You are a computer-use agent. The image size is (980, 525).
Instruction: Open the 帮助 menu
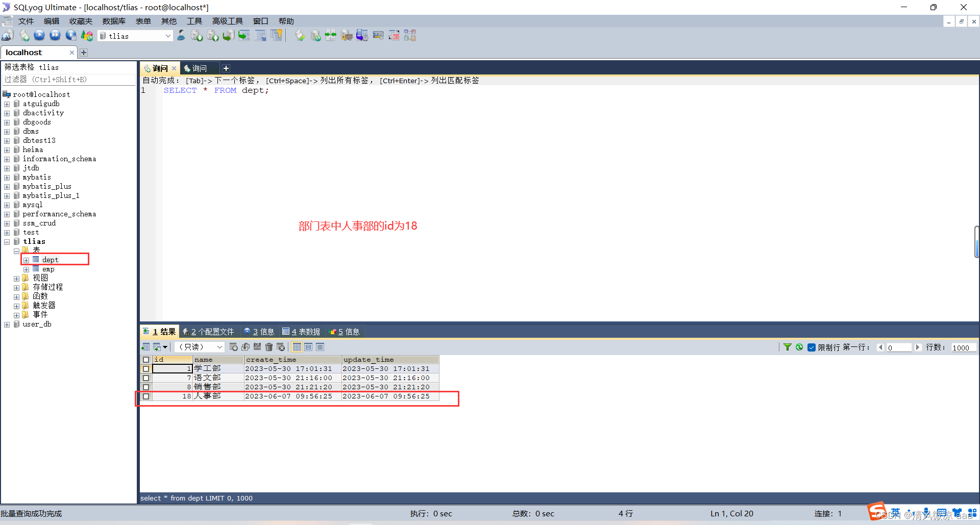[286, 21]
